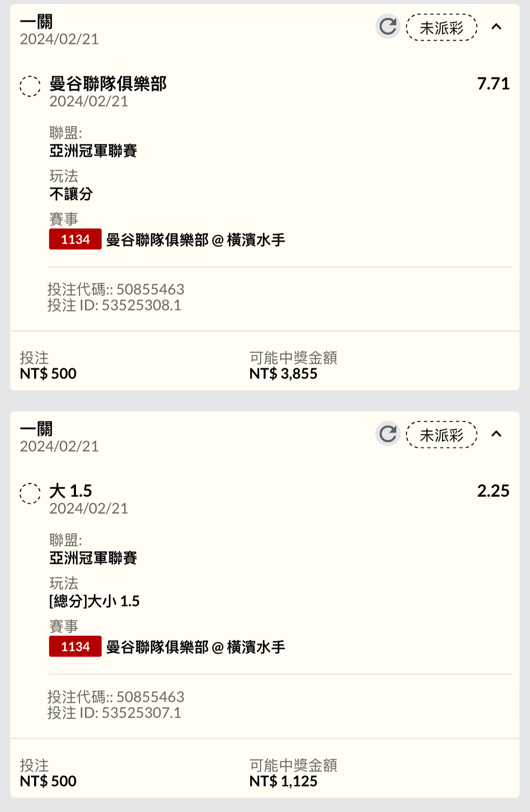Click the 大 1.5 selection title
530x812 pixels.
click(x=71, y=491)
